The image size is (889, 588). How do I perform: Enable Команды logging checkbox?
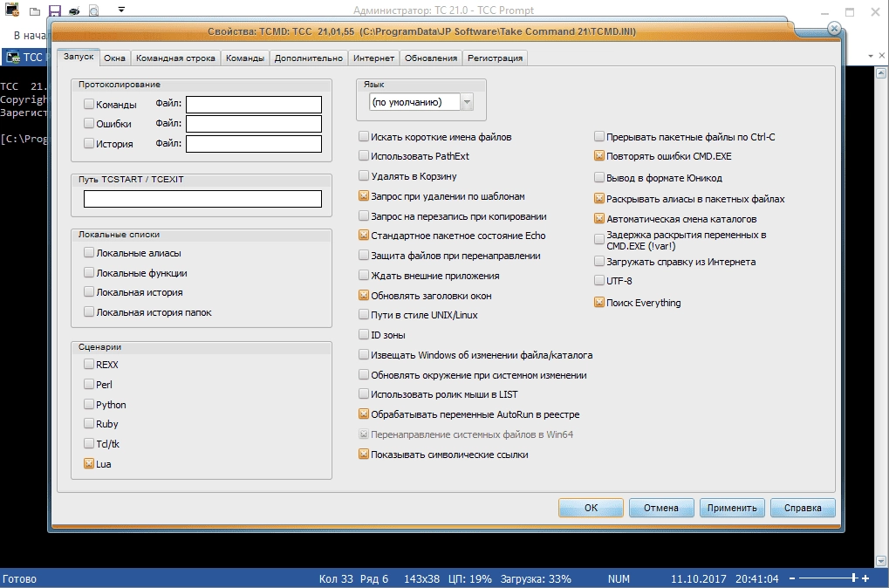(89, 105)
